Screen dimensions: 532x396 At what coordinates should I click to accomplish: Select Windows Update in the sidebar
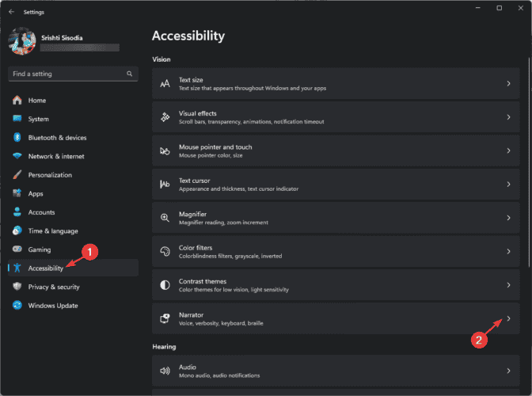click(x=54, y=306)
